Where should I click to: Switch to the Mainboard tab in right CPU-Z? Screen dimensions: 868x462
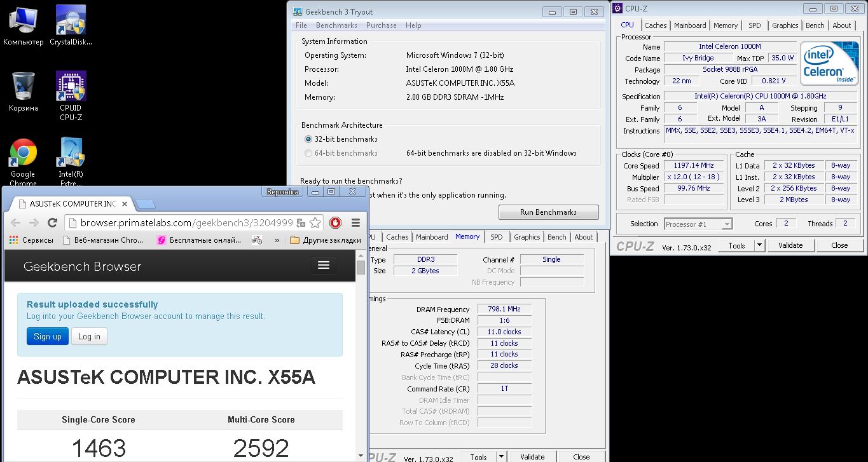pos(690,25)
